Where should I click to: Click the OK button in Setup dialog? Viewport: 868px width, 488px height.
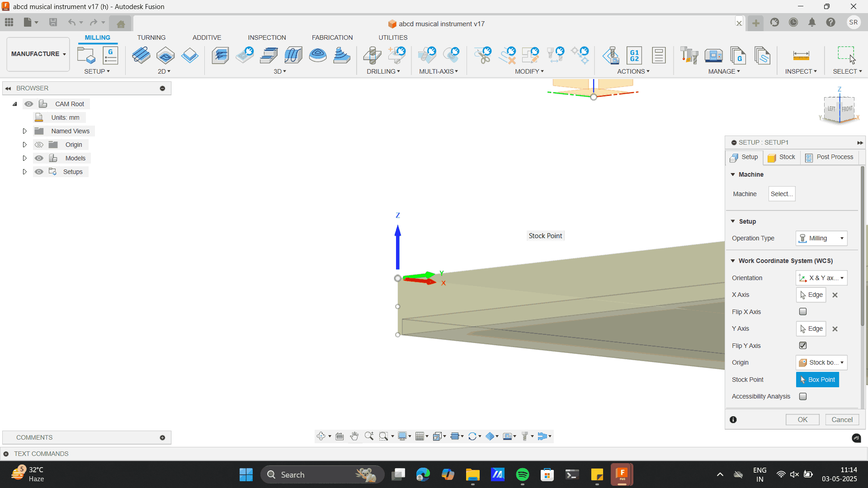click(802, 420)
